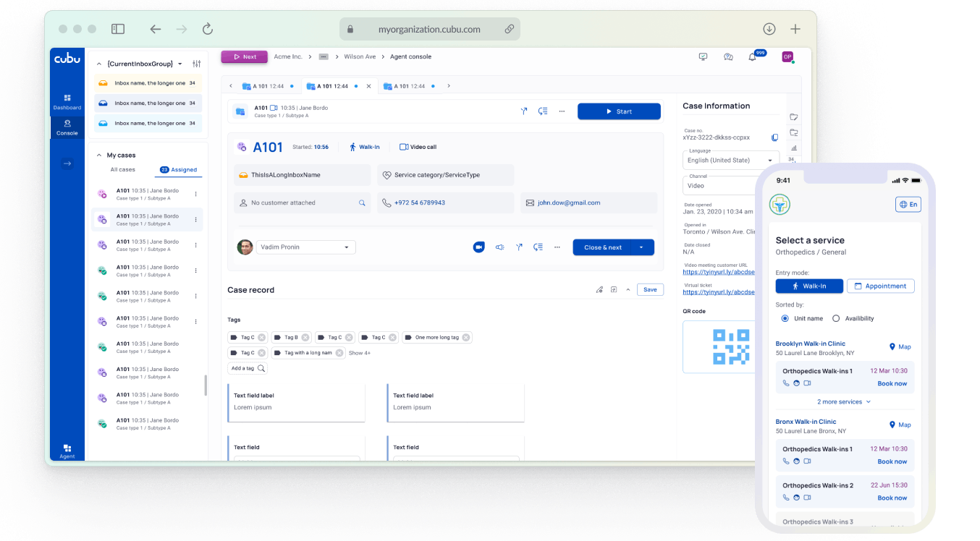The height and width of the screenshot is (541, 980).
Task: Click the 'Add a tag' input field
Action: pyautogui.click(x=248, y=368)
